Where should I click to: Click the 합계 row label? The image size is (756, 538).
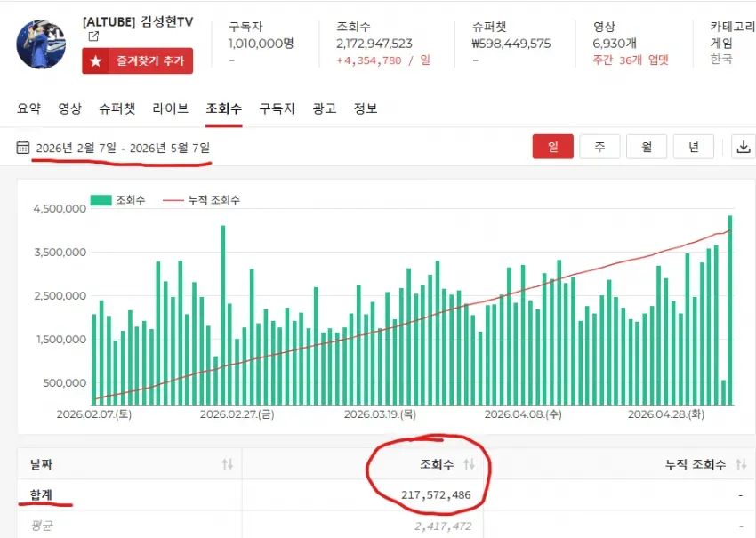(x=41, y=494)
